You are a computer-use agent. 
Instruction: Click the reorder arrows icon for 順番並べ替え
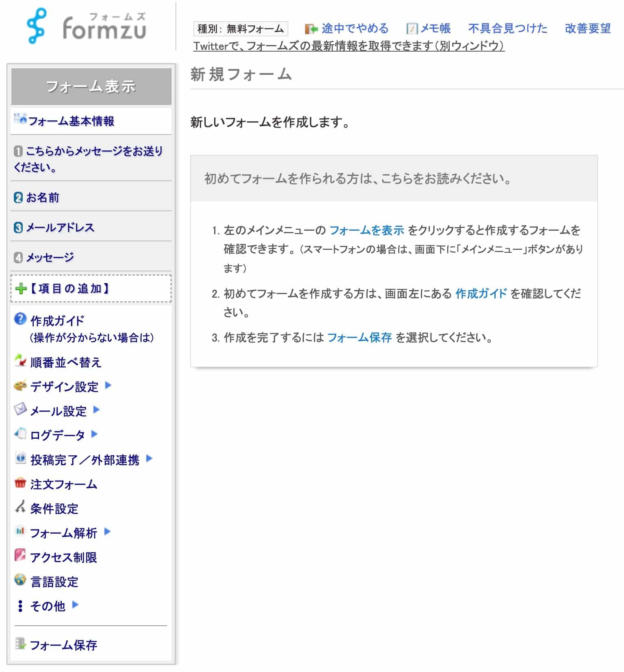(x=20, y=360)
